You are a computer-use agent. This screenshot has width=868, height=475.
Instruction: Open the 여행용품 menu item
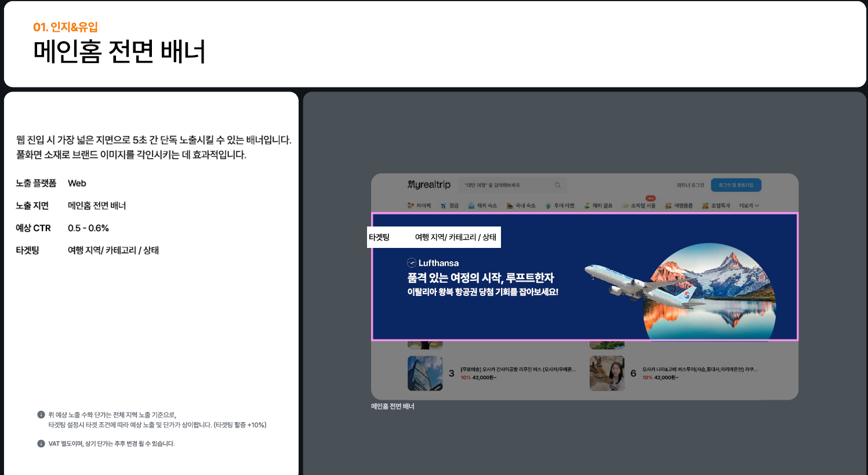(679, 206)
